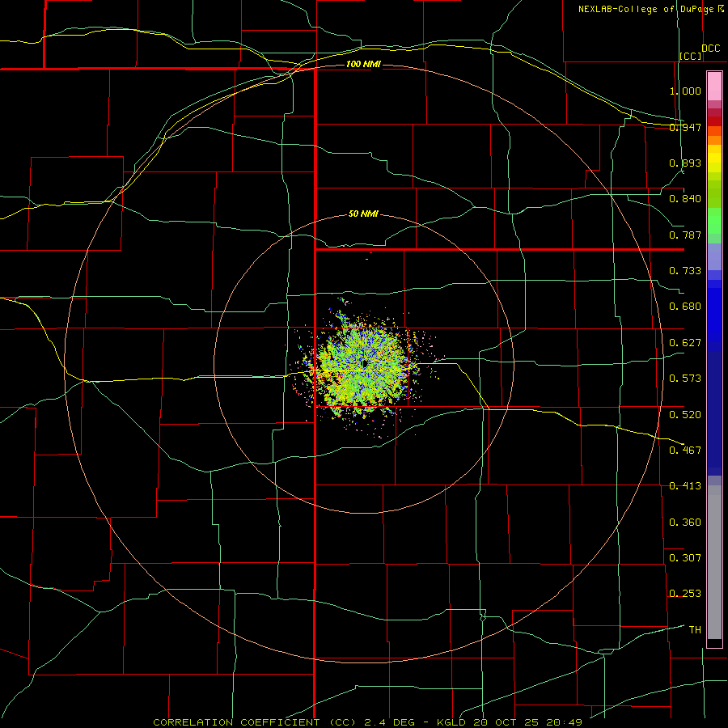728x728 pixels.
Task: Select the 0.413 scale value
Action: click(x=685, y=486)
